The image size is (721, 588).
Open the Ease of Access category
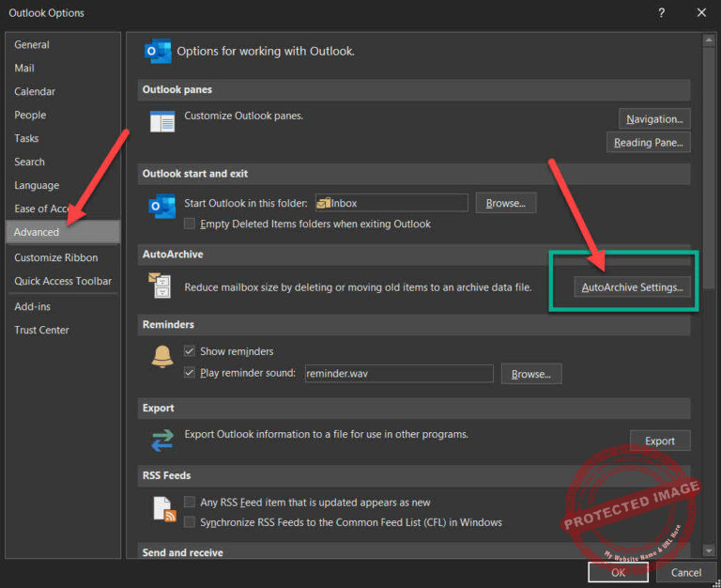[63, 209]
